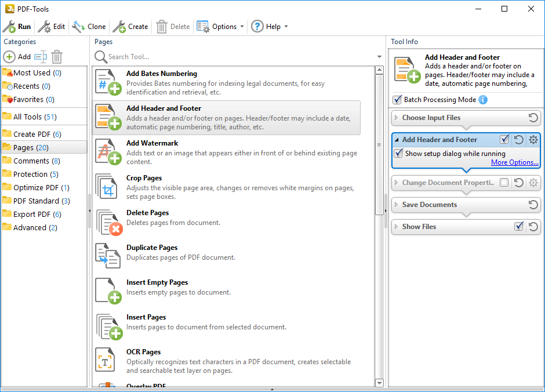Image resolution: width=545 pixels, height=392 pixels.
Task: Open the Options dropdown menu
Action: [x=220, y=27]
